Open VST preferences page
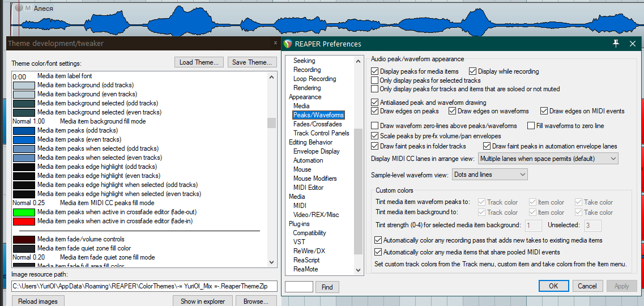The height and width of the screenshot is (306, 644). pos(299,241)
